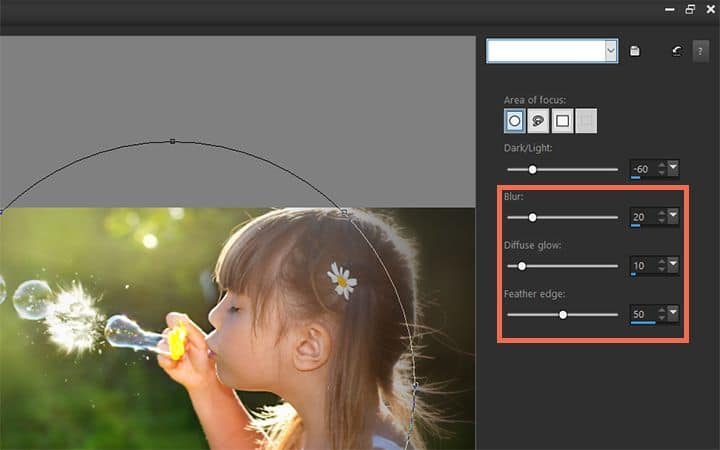Increase Diffuse glow with up arrow

[x=662, y=261]
